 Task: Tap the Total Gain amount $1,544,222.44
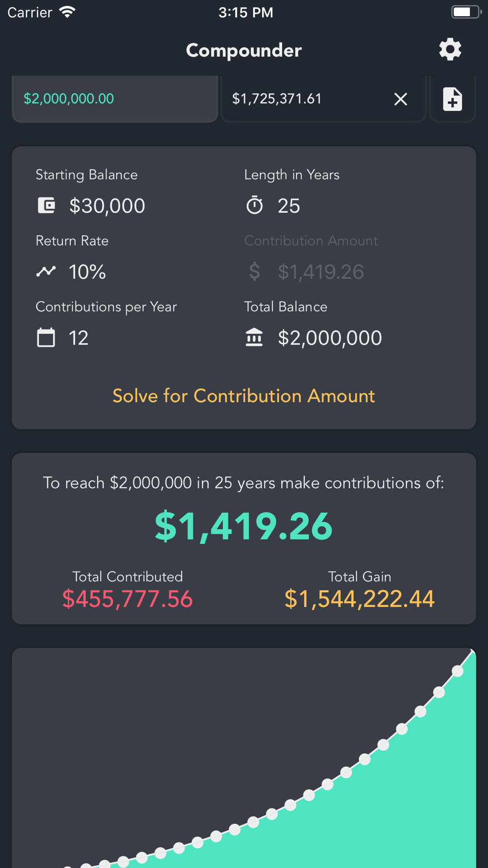tap(360, 599)
